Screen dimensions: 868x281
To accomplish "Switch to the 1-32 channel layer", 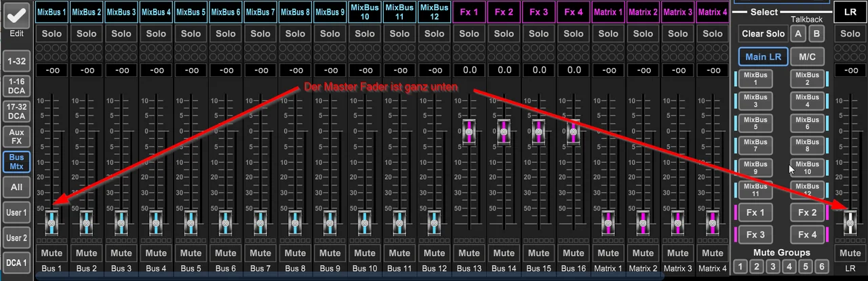I will coord(16,60).
